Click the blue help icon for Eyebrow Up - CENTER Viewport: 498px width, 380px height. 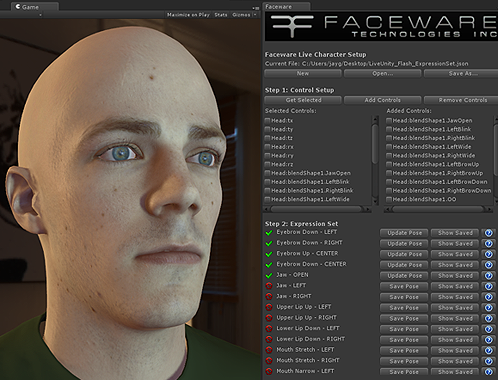coord(488,254)
